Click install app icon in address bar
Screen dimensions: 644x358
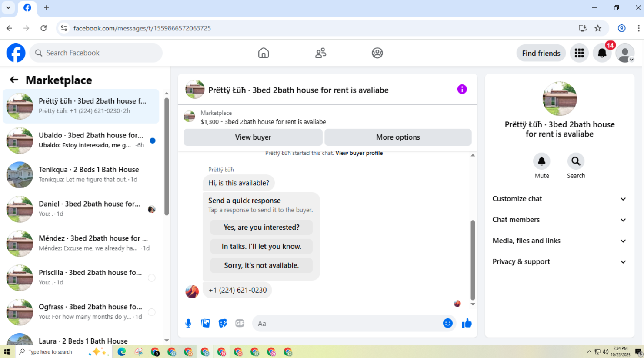[x=582, y=28]
